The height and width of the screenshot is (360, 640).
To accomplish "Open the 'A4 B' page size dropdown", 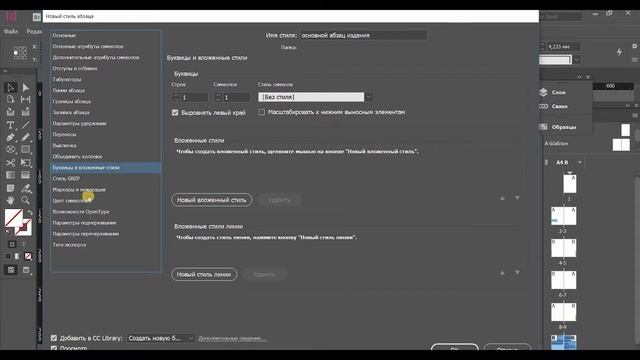I will point(568,162).
